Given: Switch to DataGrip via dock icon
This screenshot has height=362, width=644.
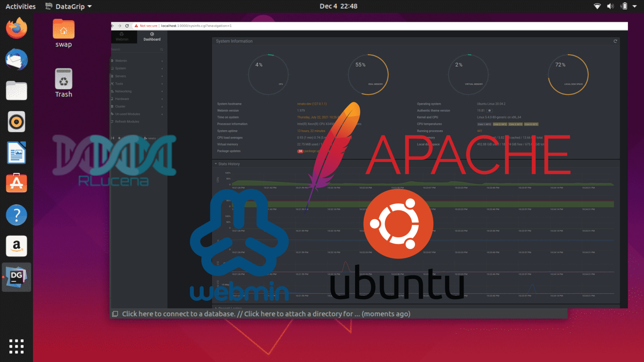Looking at the screenshot, I should [x=17, y=277].
